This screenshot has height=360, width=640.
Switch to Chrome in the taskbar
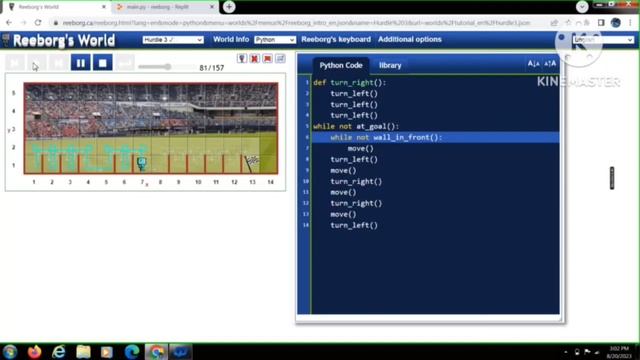(x=156, y=351)
